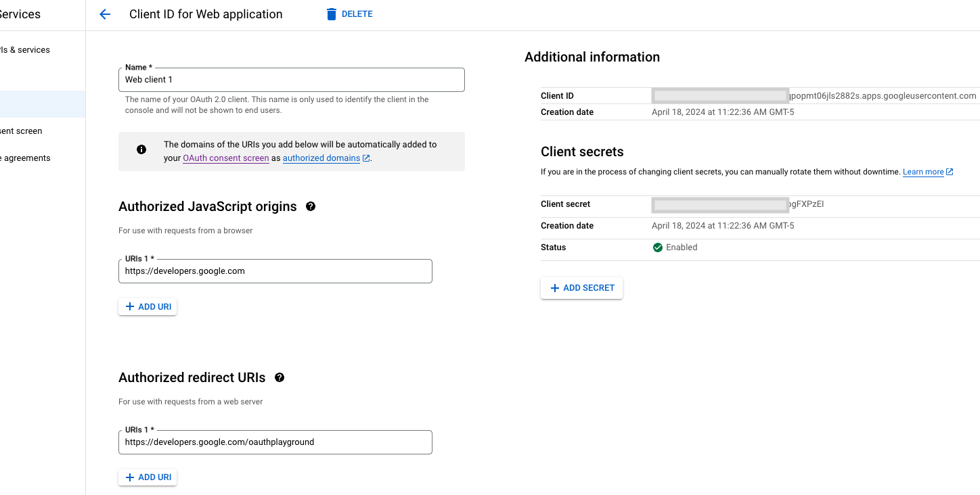Select the consent screen sidebar item
This screenshot has height=495, width=980.
point(21,131)
